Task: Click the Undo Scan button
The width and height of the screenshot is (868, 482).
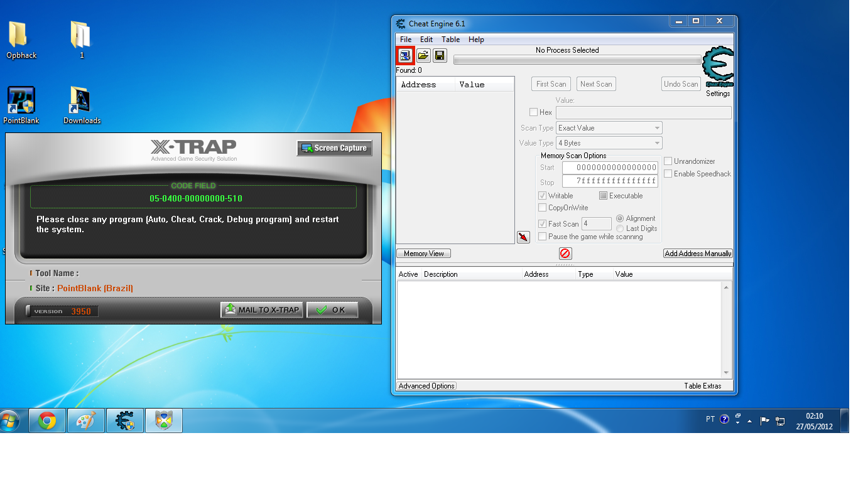Action: pyautogui.click(x=681, y=84)
